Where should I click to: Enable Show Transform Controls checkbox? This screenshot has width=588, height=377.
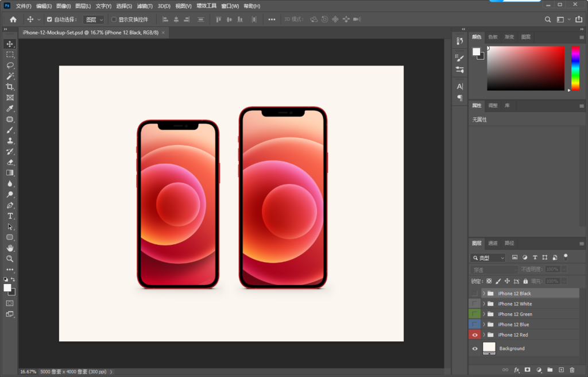pyautogui.click(x=114, y=20)
